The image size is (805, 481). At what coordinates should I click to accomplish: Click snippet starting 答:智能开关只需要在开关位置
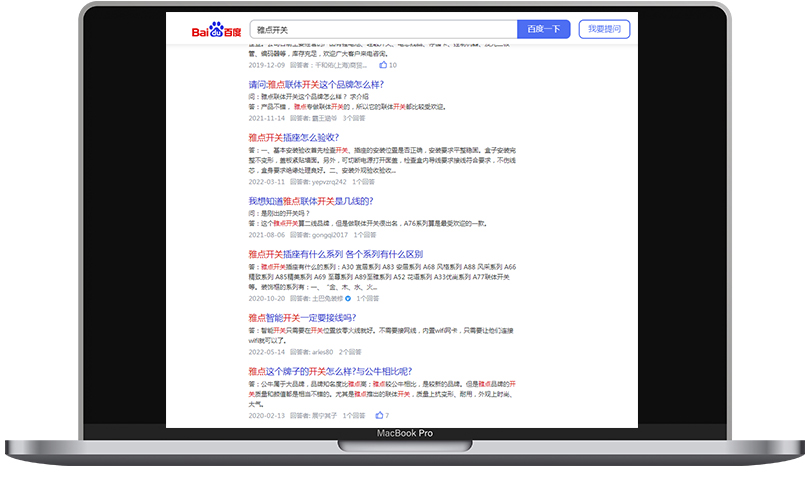click(381, 335)
